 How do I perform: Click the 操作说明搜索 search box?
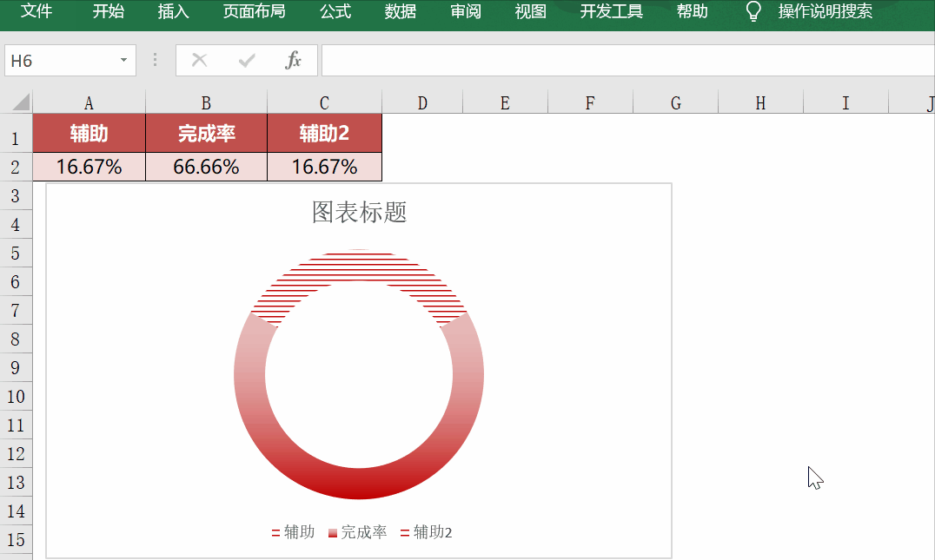click(x=826, y=11)
